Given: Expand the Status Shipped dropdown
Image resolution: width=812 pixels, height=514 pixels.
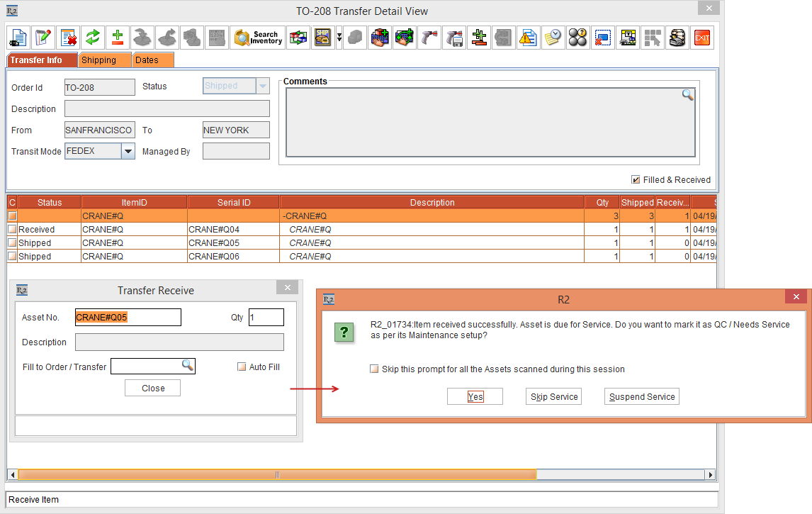Looking at the screenshot, I should point(263,86).
